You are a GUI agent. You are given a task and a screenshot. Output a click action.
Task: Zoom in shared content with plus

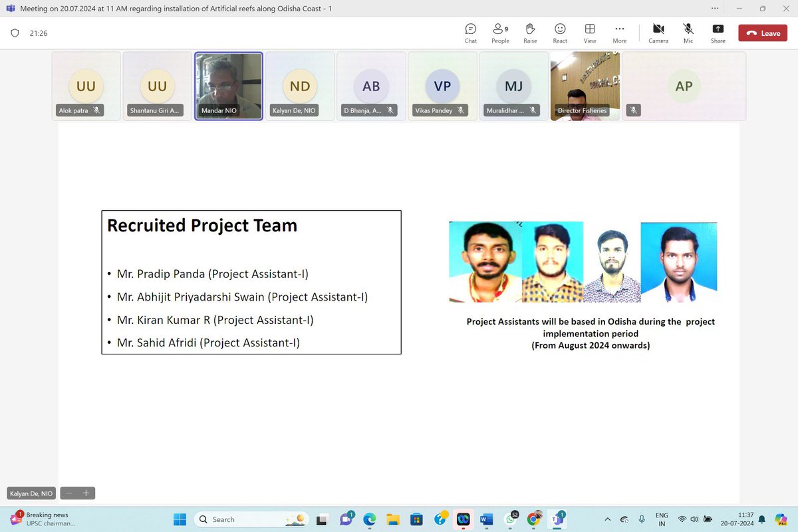pos(86,493)
